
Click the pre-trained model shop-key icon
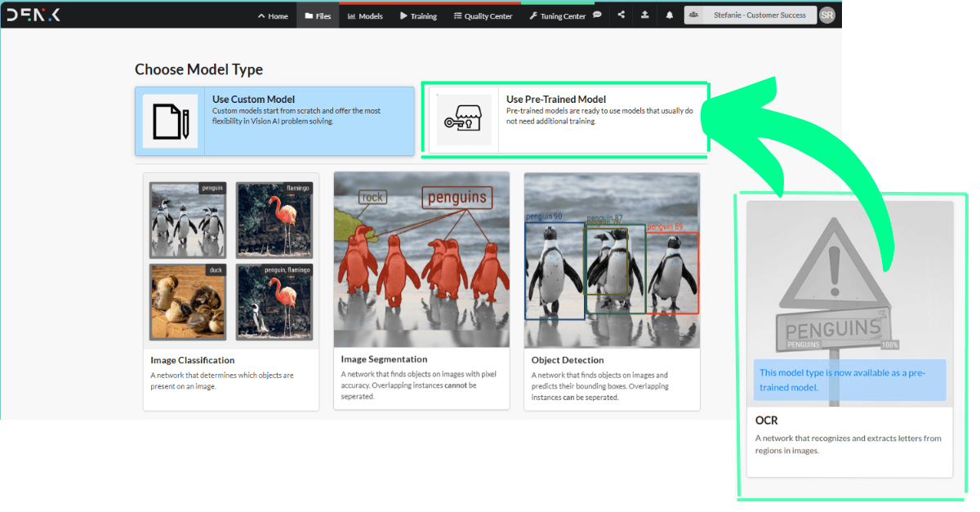coord(464,120)
